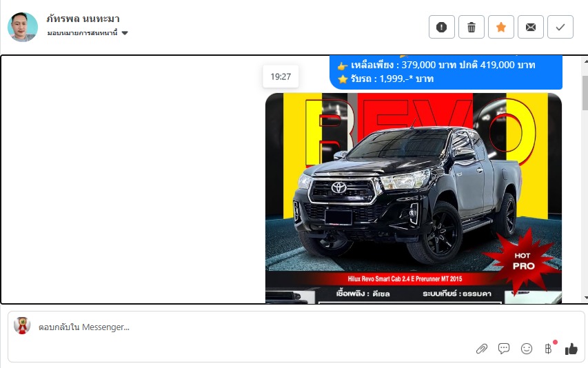
Task: Click the 19:27 timestamp label
Action: tap(281, 76)
